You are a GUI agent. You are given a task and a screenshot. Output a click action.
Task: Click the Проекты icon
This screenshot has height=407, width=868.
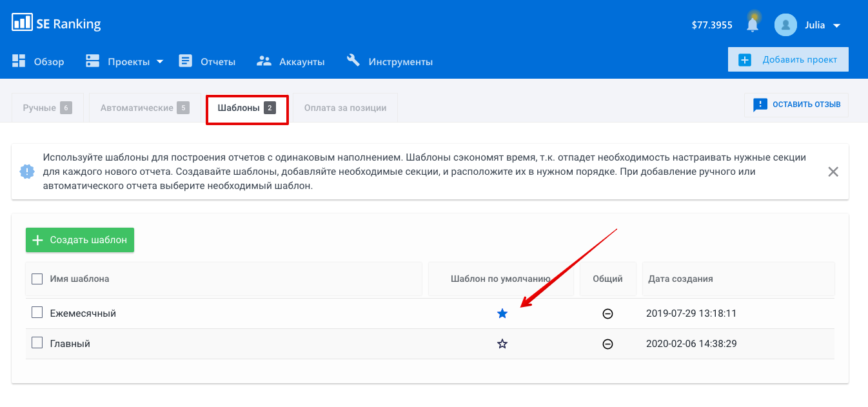(x=92, y=61)
